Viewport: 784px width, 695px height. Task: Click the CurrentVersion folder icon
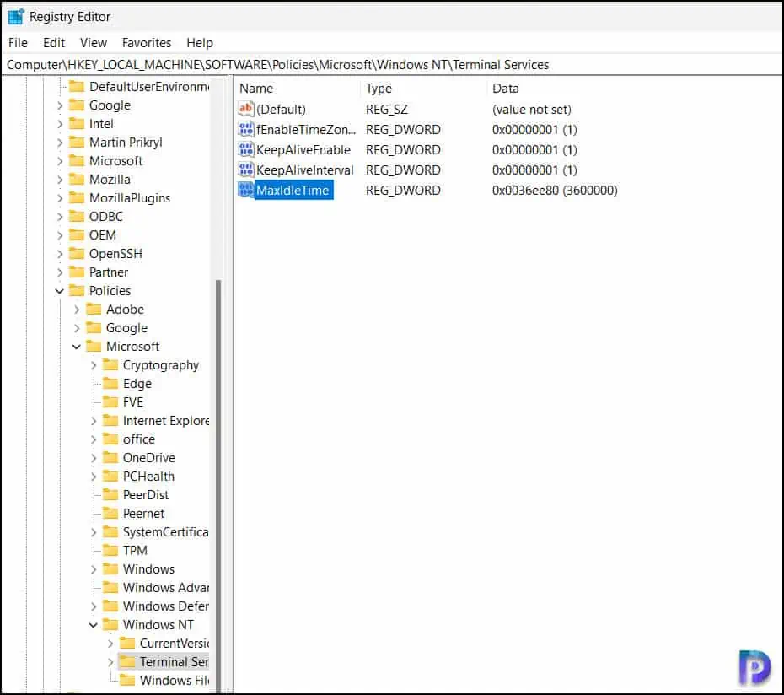click(x=127, y=643)
